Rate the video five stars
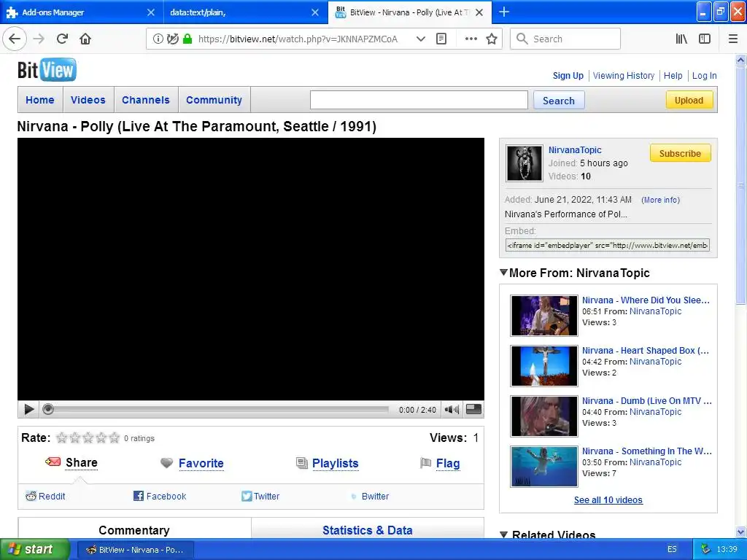The height and width of the screenshot is (560, 747). tap(115, 437)
